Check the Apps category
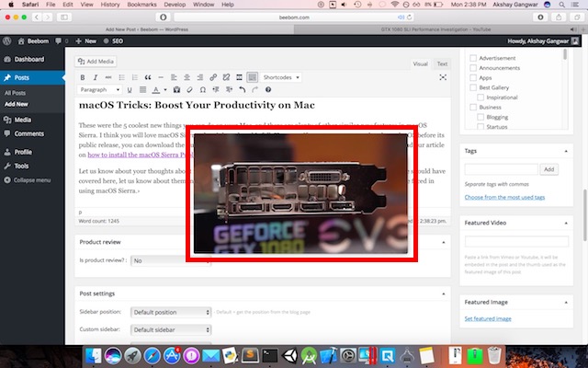588x368 pixels. tap(473, 77)
